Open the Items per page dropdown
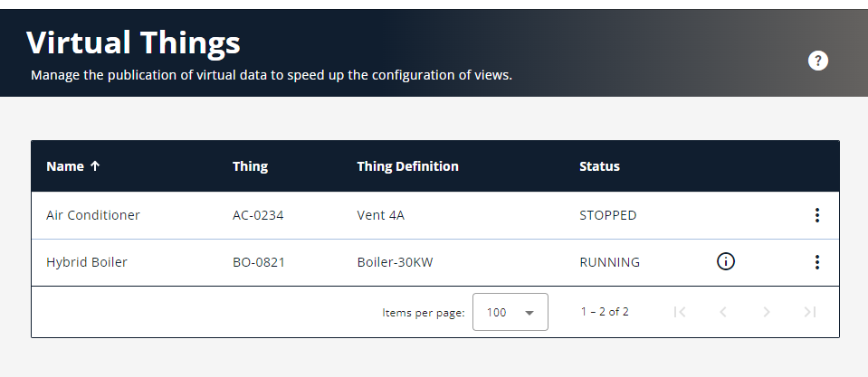The height and width of the screenshot is (377, 868). pyautogui.click(x=510, y=312)
